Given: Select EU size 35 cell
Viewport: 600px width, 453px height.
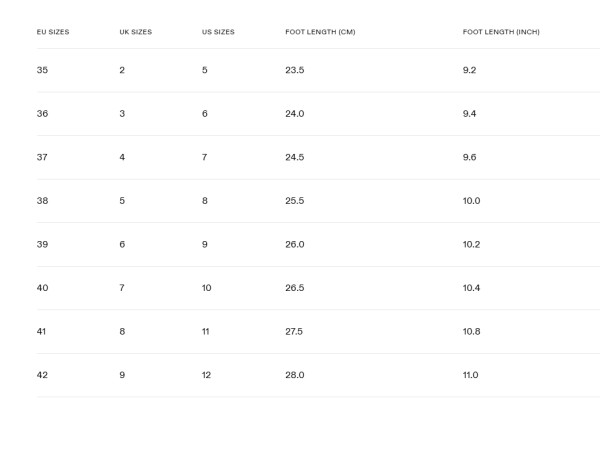Looking at the screenshot, I should pyautogui.click(x=42, y=70).
